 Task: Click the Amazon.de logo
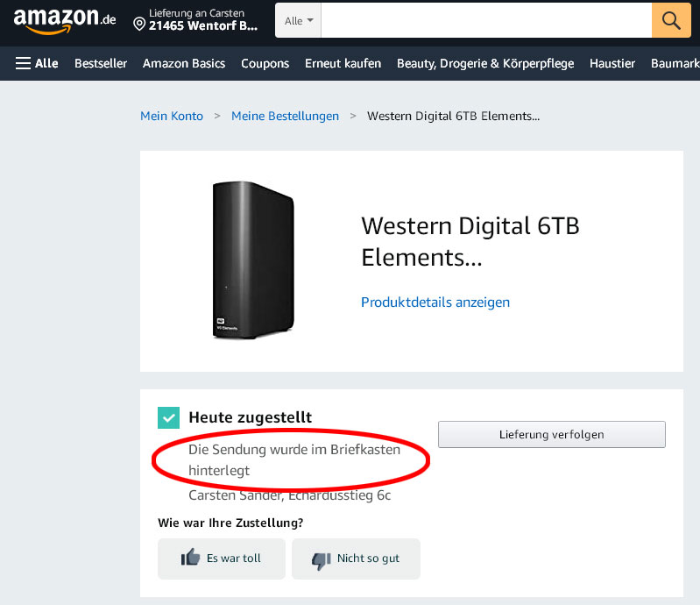coord(65,20)
